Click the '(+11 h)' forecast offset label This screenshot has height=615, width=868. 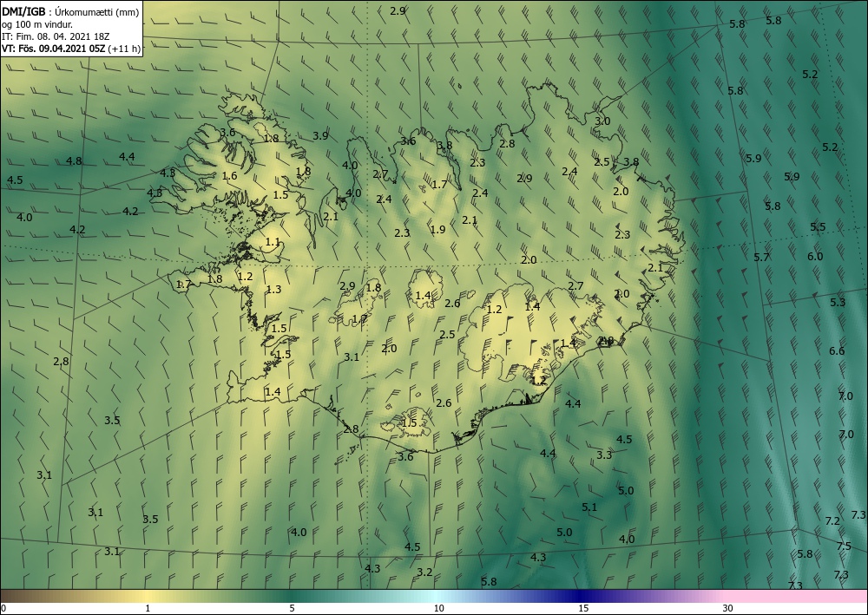tap(124, 49)
